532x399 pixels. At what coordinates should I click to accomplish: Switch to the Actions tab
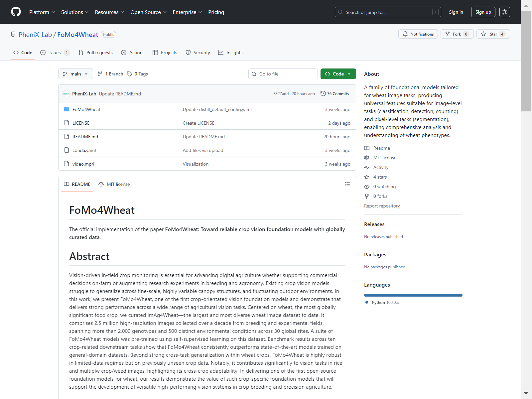[133, 53]
